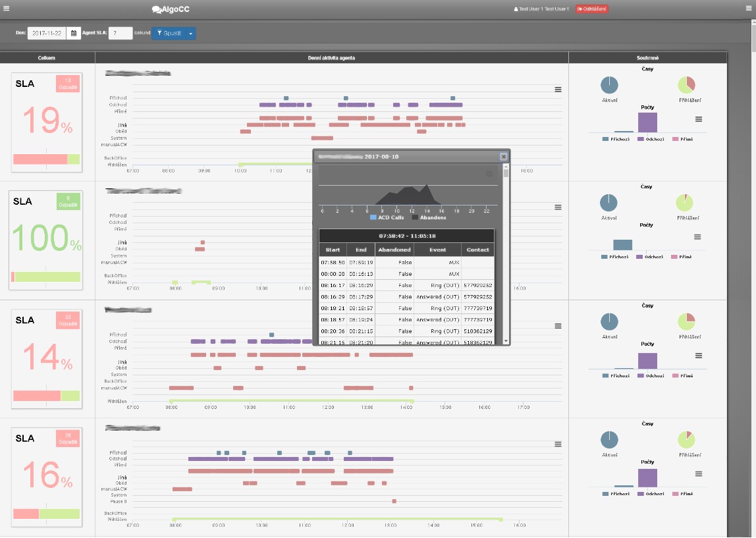
Task: Toggle Abandons series in popup legend
Action: (430, 217)
